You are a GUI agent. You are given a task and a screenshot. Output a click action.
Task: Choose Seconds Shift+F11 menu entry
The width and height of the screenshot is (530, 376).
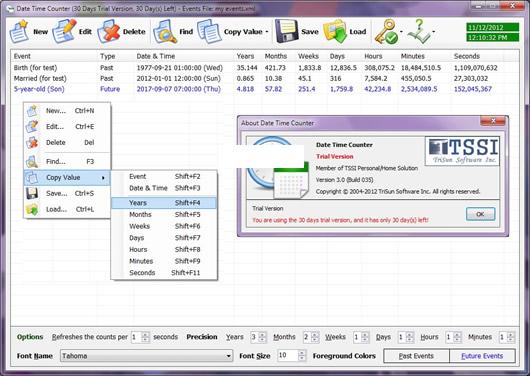pos(164,273)
